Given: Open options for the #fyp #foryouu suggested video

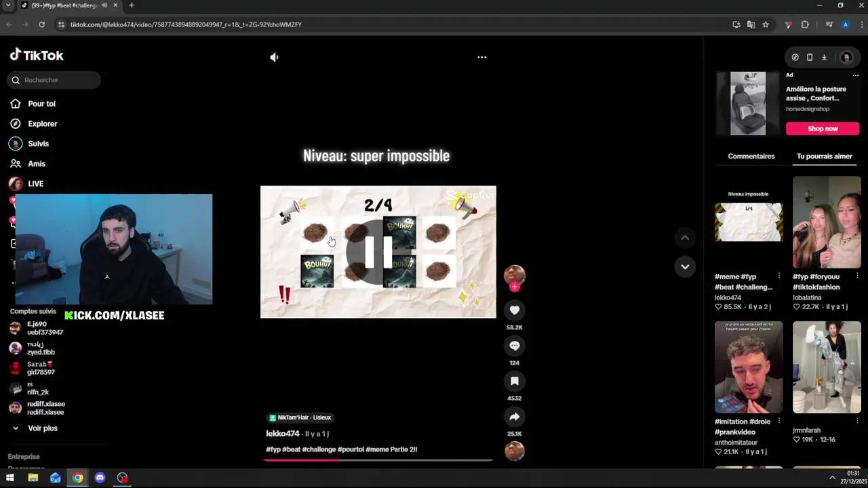Looking at the screenshot, I should click(x=857, y=276).
